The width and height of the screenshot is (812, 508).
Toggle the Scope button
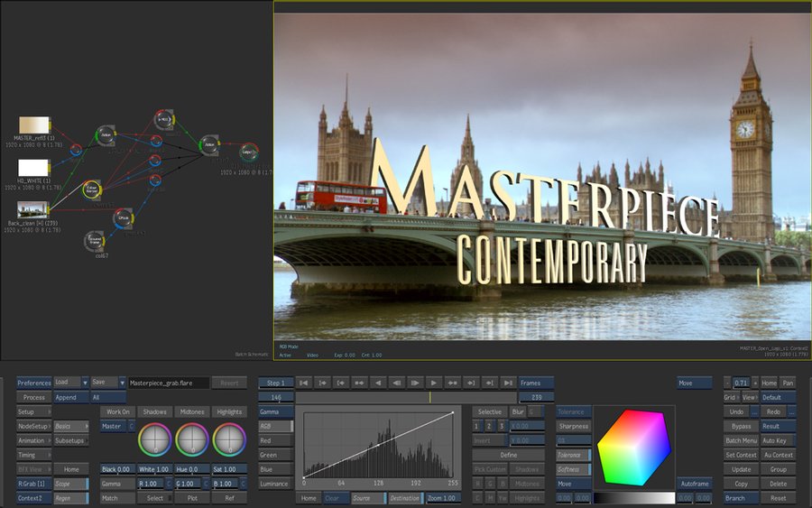click(x=71, y=484)
